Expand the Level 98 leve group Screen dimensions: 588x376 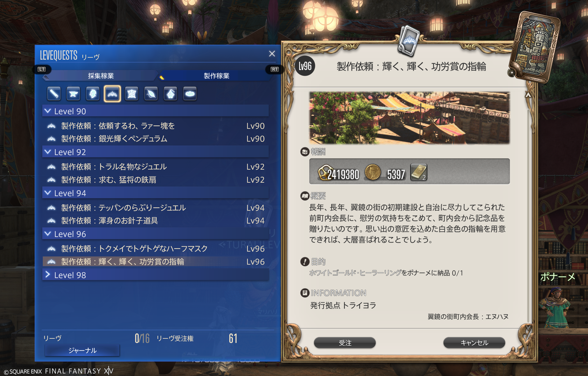pyautogui.click(x=156, y=275)
